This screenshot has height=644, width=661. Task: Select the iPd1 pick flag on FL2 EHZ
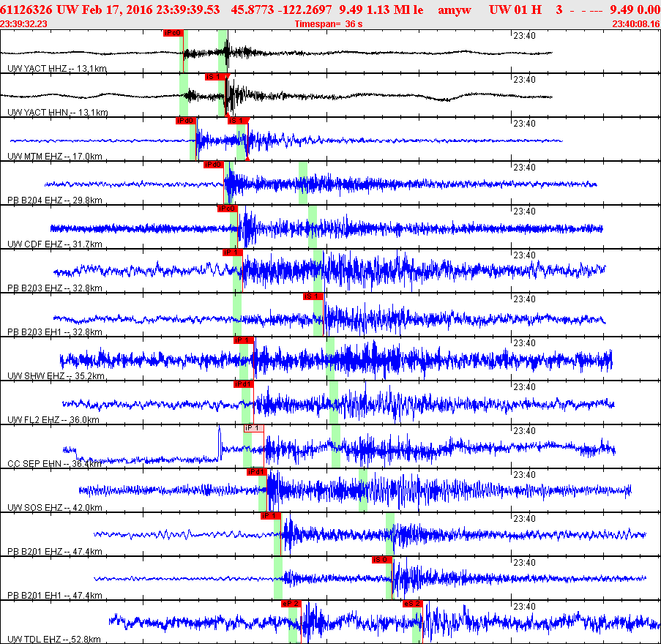tap(243, 384)
